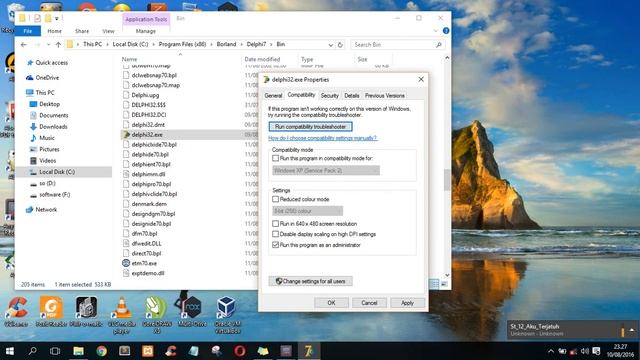Click the Explorer help question-mark icon
The height and width of the screenshot is (360, 640).
tap(446, 31)
